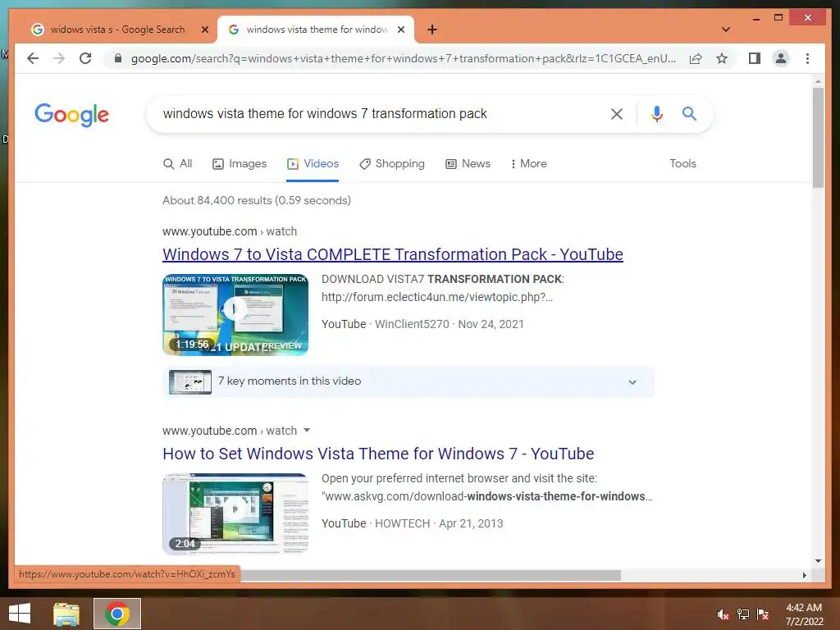Submit search with magnifier icon
This screenshot has width=840, height=630.
click(689, 113)
